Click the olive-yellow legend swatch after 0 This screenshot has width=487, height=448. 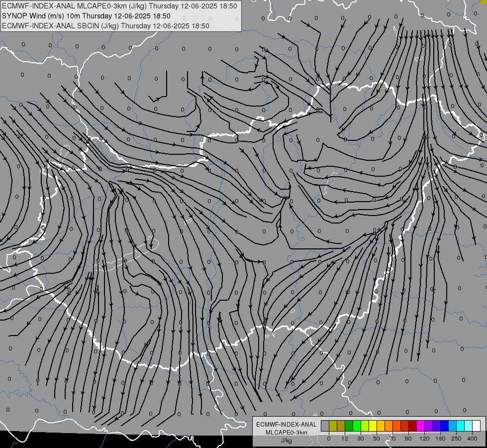333,426
